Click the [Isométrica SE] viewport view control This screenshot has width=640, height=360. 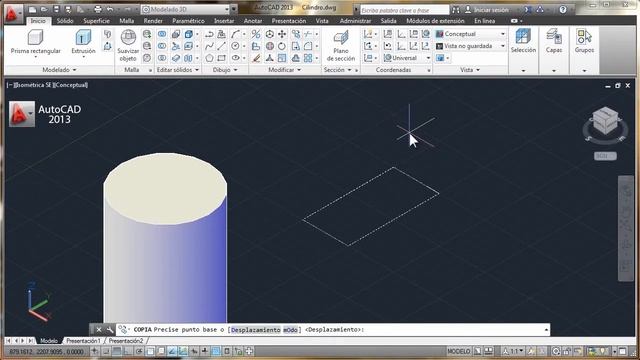tap(34, 85)
